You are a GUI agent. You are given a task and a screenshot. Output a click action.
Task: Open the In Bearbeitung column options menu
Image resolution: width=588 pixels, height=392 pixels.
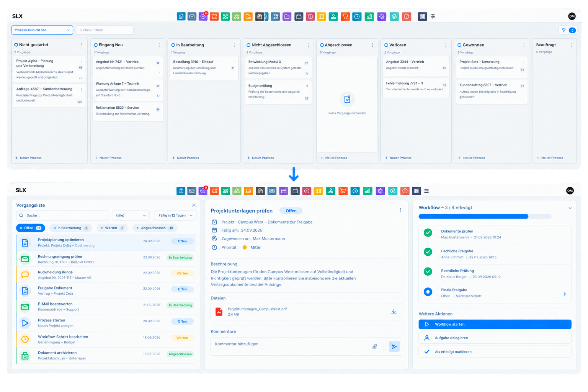[x=235, y=45]
